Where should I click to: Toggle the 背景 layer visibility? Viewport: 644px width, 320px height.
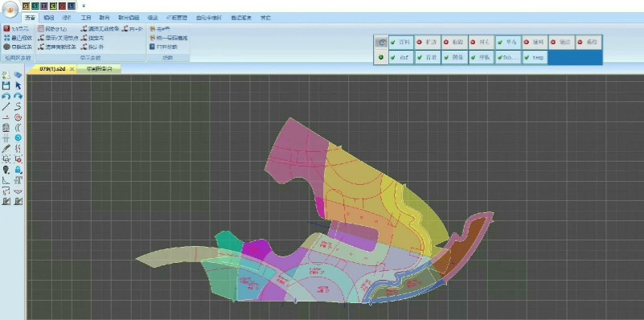pyautogui.click(x=428, y=58)
